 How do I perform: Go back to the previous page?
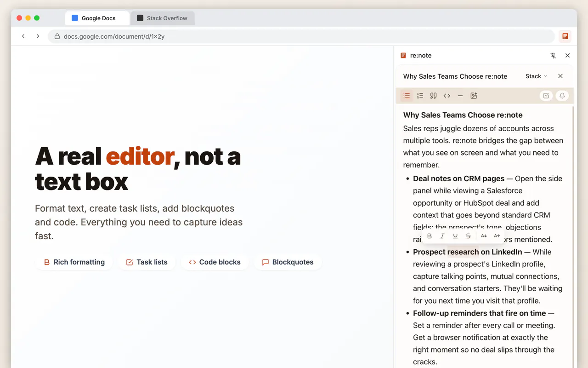coord(23,36)
